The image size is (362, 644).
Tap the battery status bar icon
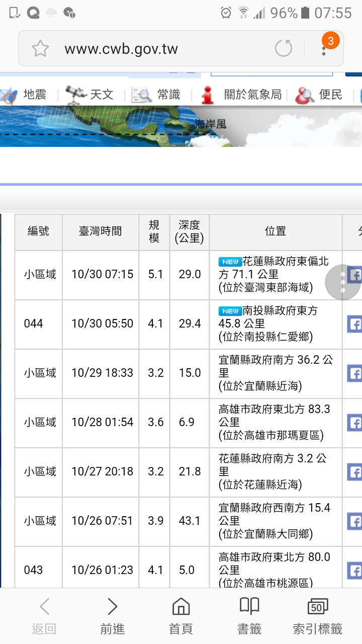pyautogui.click(x=305, y=13)
